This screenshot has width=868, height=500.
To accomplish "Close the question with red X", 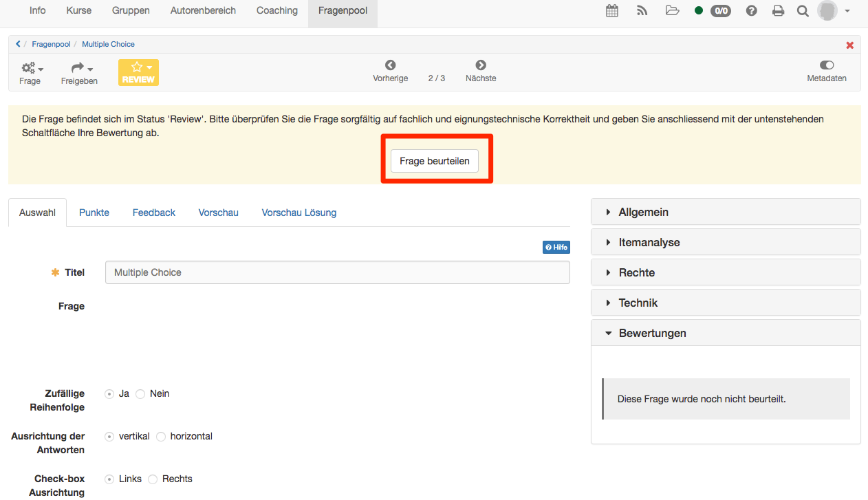I will coord(849,45).
